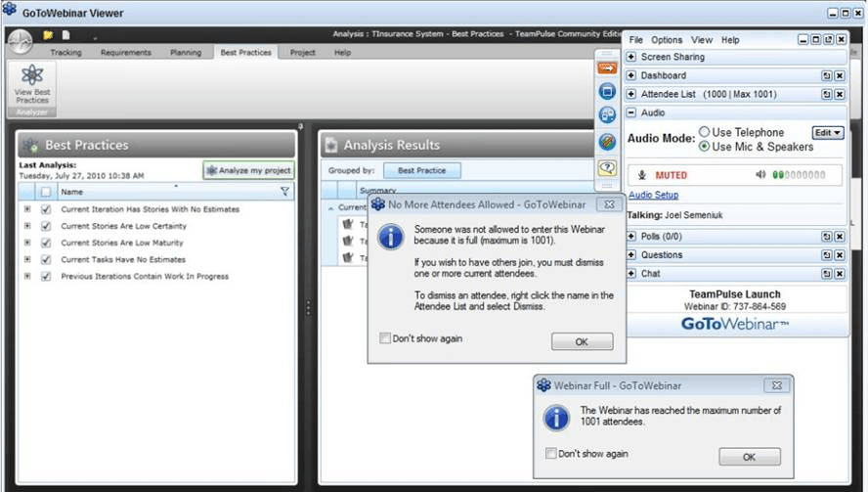
Task: Undock the Questions pane
Action: tap(827, 255)
